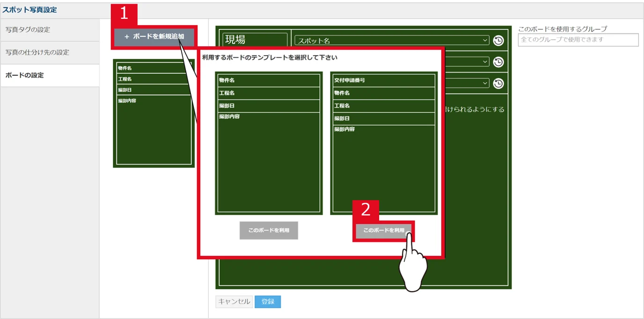This screenshot has width=644, height=319.
Task: Click the blue 登録 button
Action: (x=268, y=302)
